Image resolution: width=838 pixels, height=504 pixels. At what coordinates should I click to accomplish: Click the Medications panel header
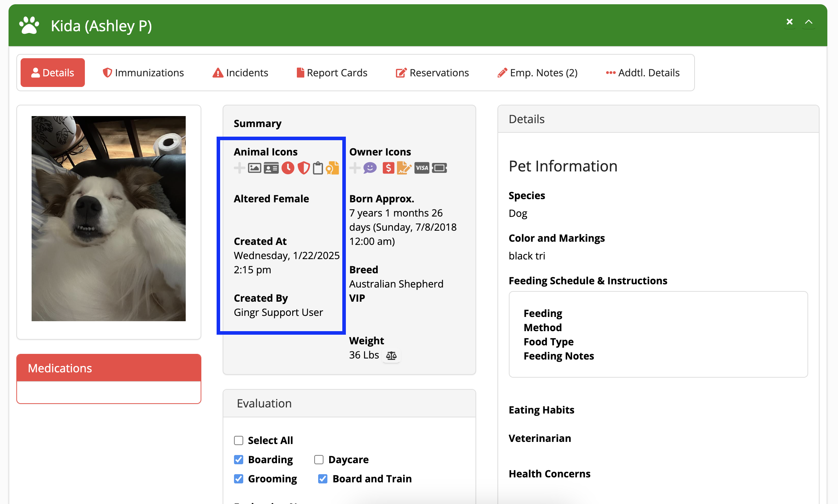(109, 368)
